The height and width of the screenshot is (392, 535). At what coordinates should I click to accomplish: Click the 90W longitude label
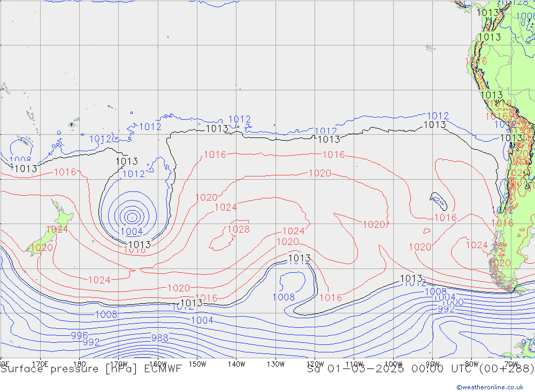pos(433,364)
